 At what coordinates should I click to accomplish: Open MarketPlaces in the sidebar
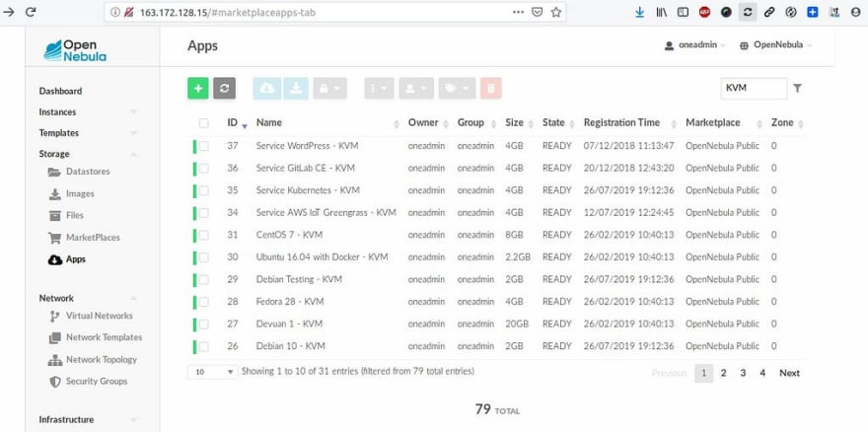pos(84,238)
